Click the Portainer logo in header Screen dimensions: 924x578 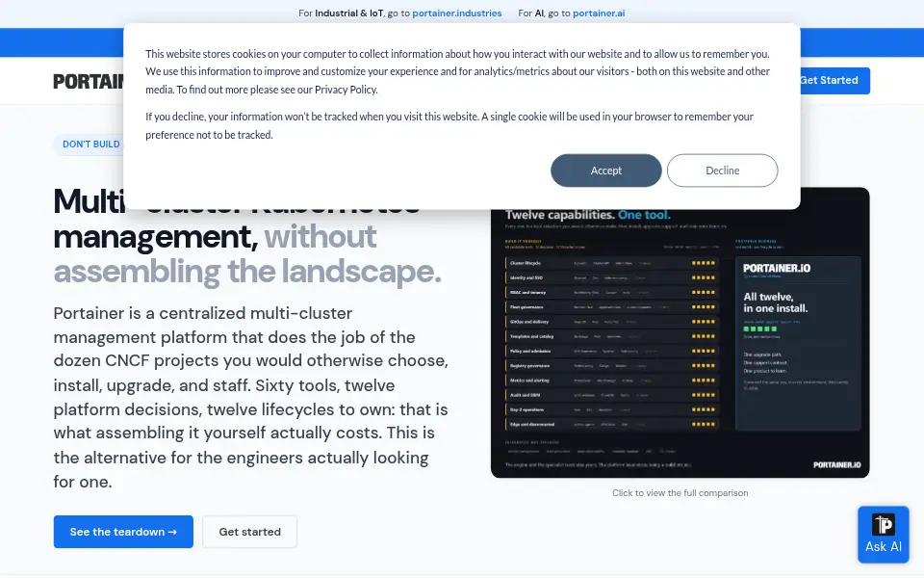(x=89, y=81)
